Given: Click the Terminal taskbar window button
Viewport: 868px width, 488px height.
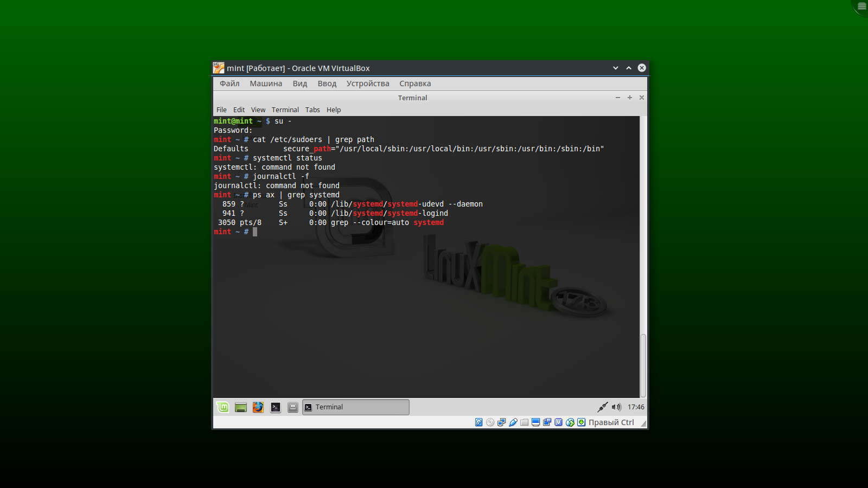Looking at the screenshot, I should (x=356, y=407).
